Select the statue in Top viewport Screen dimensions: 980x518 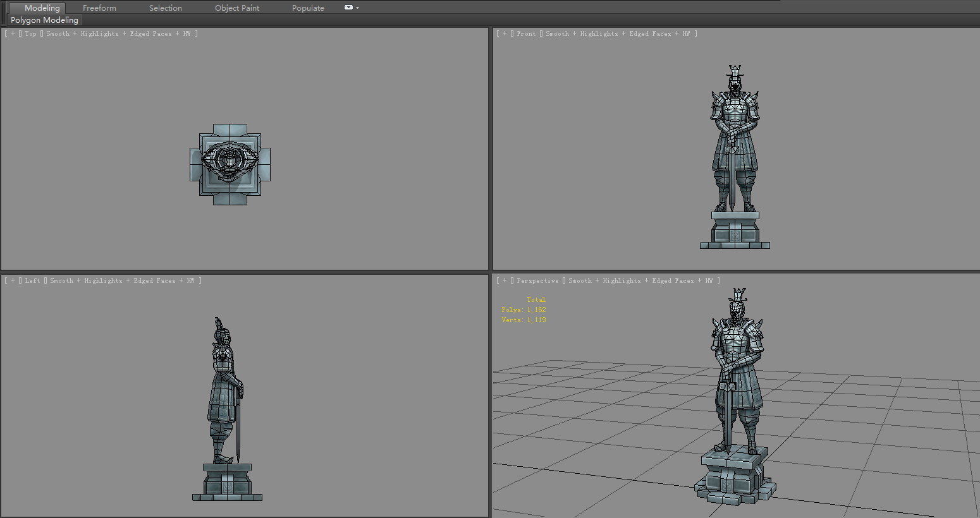230,164
